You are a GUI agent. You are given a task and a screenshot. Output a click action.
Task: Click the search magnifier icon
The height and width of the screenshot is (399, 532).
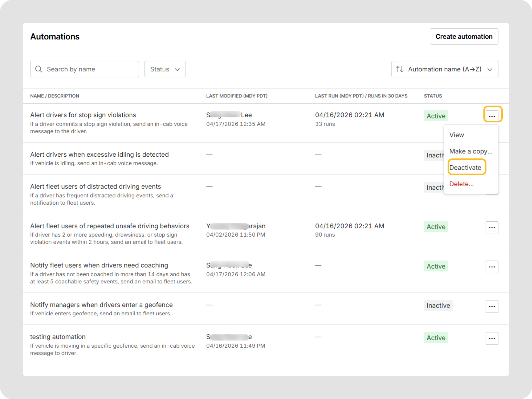[38, 69]
